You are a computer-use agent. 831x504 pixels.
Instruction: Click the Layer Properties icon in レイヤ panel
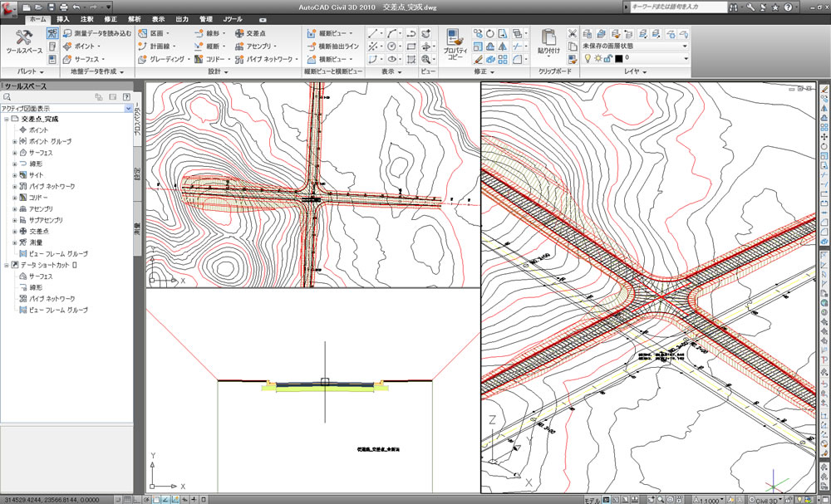pyautogui.click(x=588, y=33)
